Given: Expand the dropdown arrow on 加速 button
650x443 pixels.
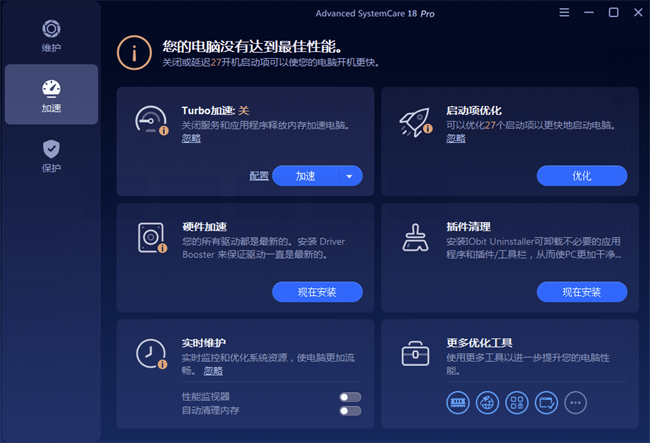Looking at the screenshot, I should pyautogui.click(x=349, y=176).
